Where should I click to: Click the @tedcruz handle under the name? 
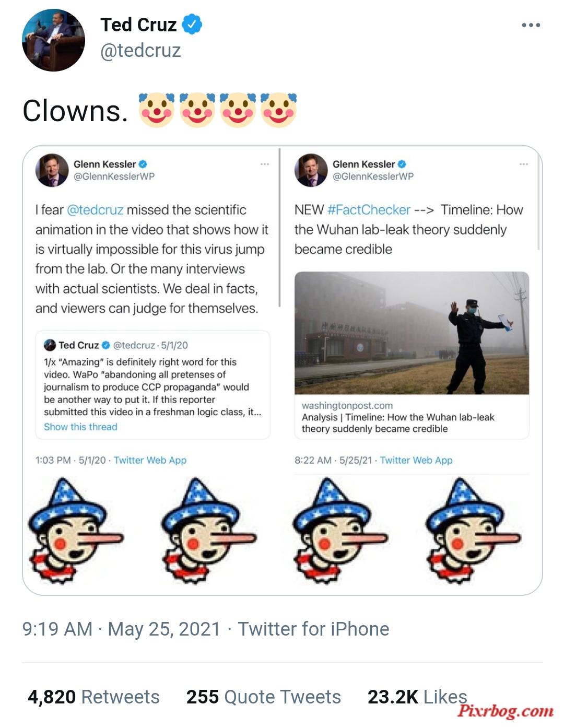coord(140,51)
